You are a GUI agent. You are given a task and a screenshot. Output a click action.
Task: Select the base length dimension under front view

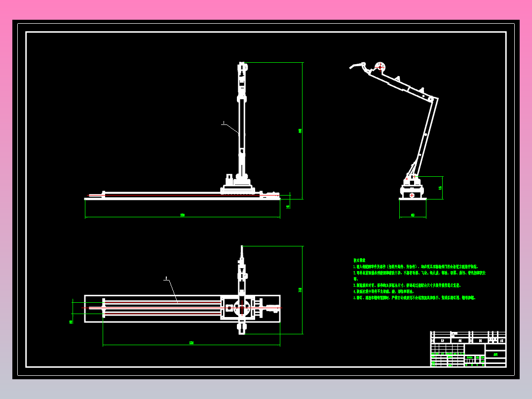pos(183,215)
